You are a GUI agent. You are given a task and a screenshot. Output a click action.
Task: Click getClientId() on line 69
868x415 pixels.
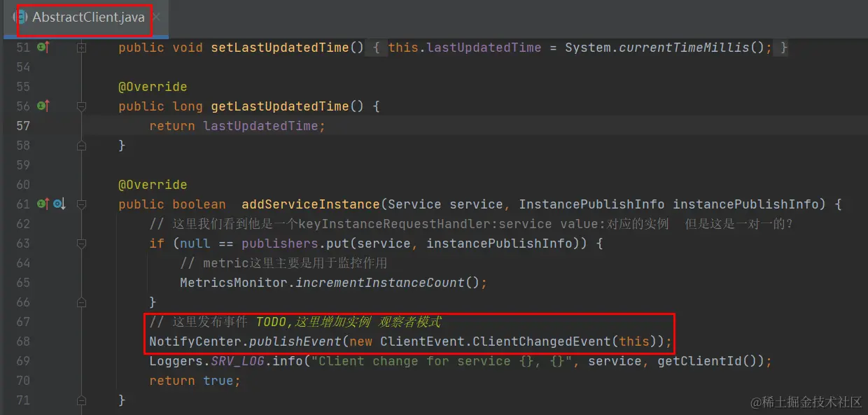click(x=707, y=361)
